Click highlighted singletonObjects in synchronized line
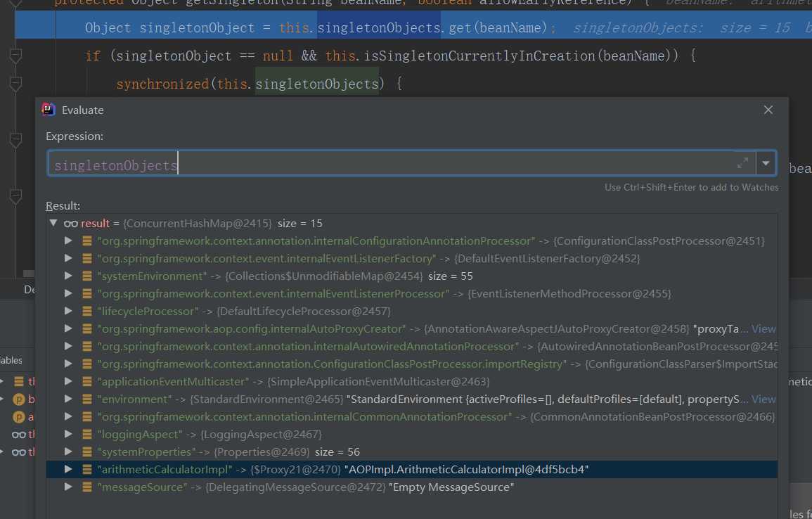 (317, 84)
